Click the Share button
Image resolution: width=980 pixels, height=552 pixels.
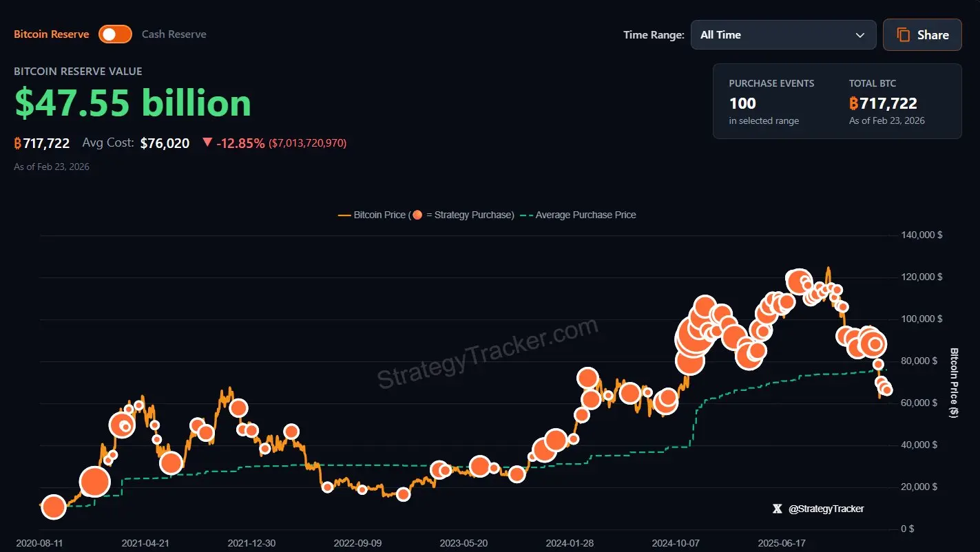(922, 35)
